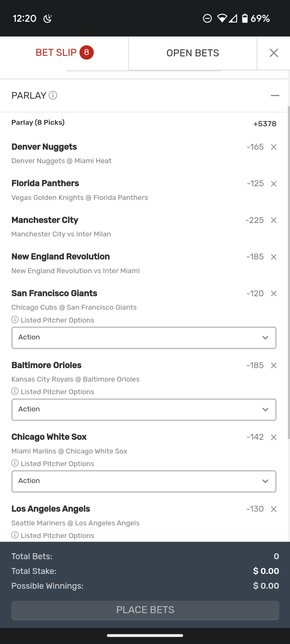Open White Sox pitcher Action dropdown
The height and width of the screenshot is (644, 290).
coord(144,481)
